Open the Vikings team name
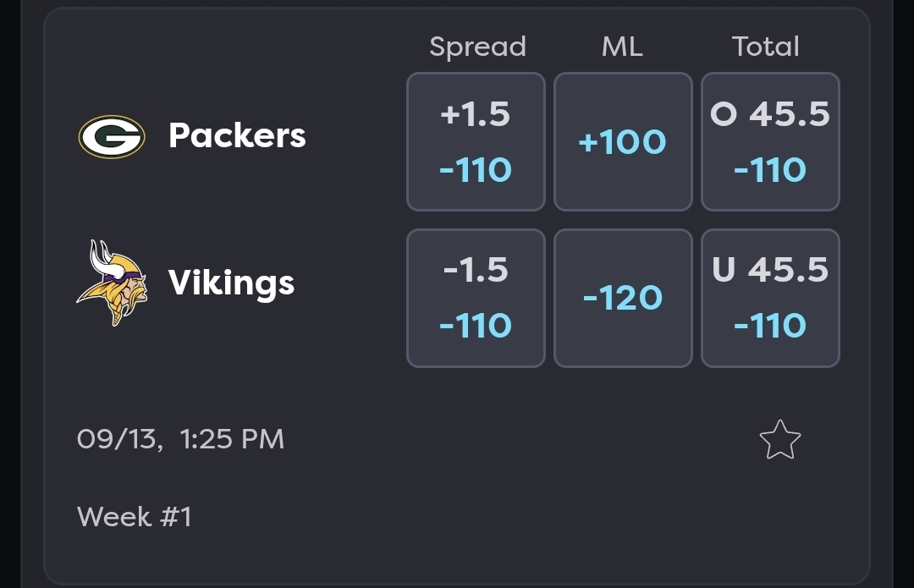Screen dimensions: 914x588 click(x=231, y=283)
